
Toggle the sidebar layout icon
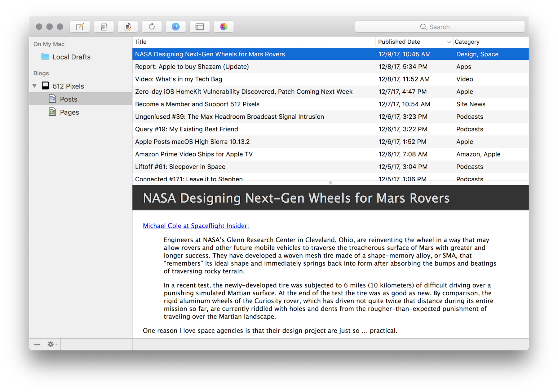pyautogui.click(x=200, y=27)
